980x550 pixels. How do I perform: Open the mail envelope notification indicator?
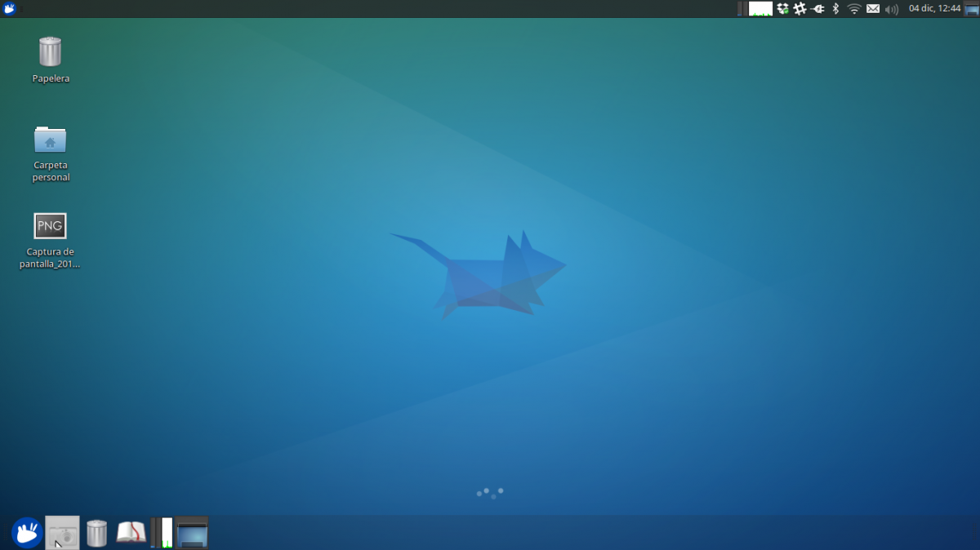pyautogui.click(x=873, y=9)
